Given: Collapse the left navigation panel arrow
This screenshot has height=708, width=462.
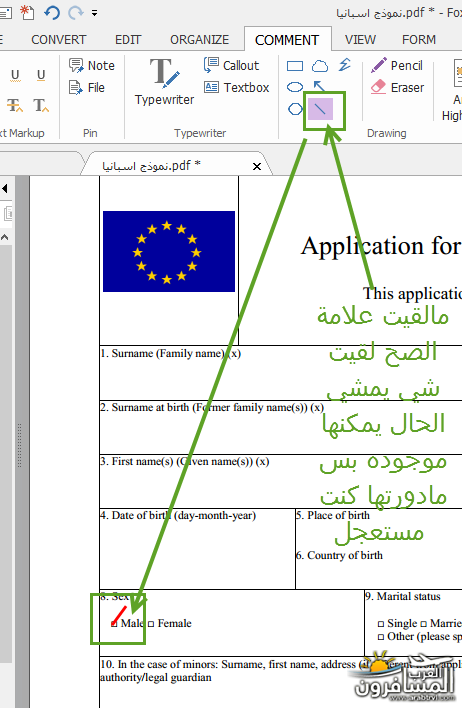Looking at the screenshot, I should pos(5,188).
